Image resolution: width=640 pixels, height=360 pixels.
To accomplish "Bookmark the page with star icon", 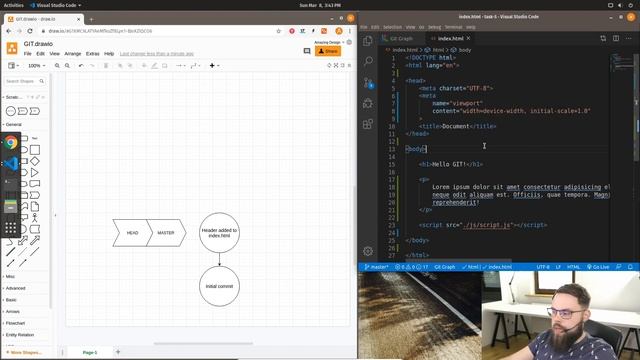I will [279, 31].
